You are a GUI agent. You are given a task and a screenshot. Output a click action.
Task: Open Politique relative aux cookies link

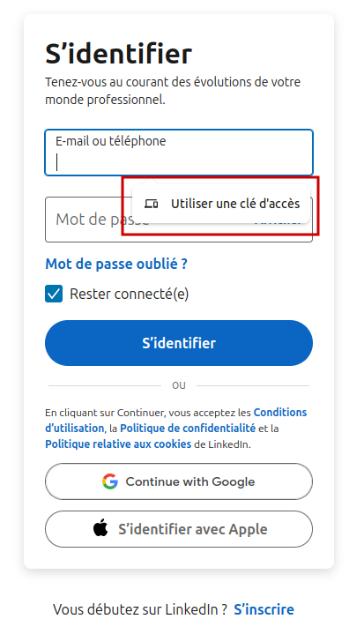(118, 444)
